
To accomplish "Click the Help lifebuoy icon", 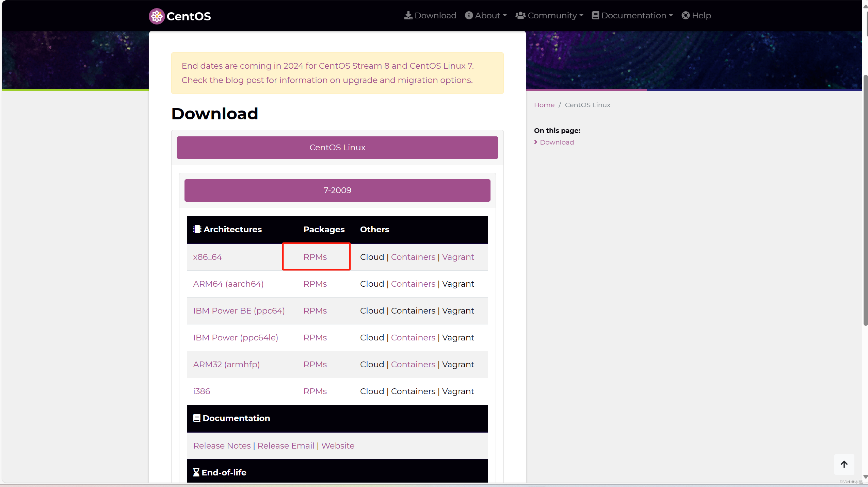I will [686, 16].
